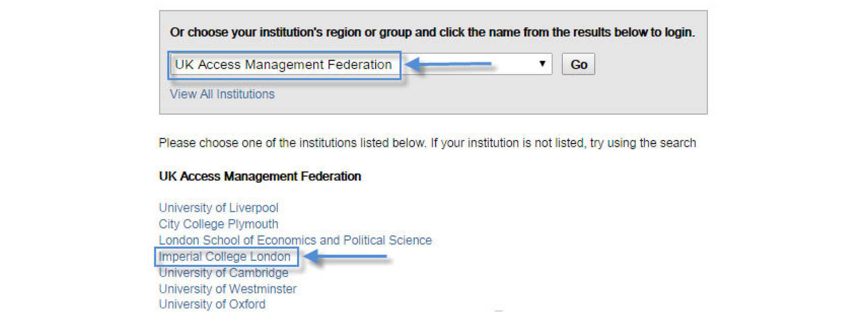868x316 pixels.
Task: Open the UK Access Management Federation dropdown
Action: coord(284,65)
